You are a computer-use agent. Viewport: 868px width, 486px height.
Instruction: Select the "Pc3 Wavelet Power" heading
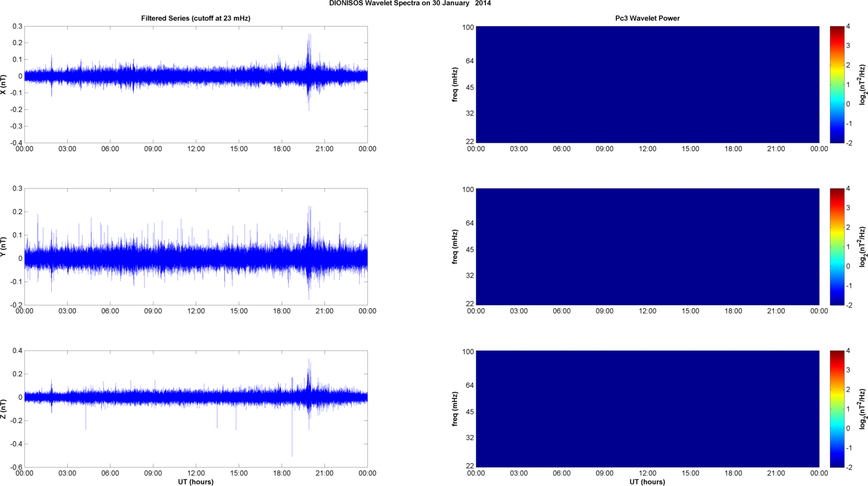(x=647, y=18)
